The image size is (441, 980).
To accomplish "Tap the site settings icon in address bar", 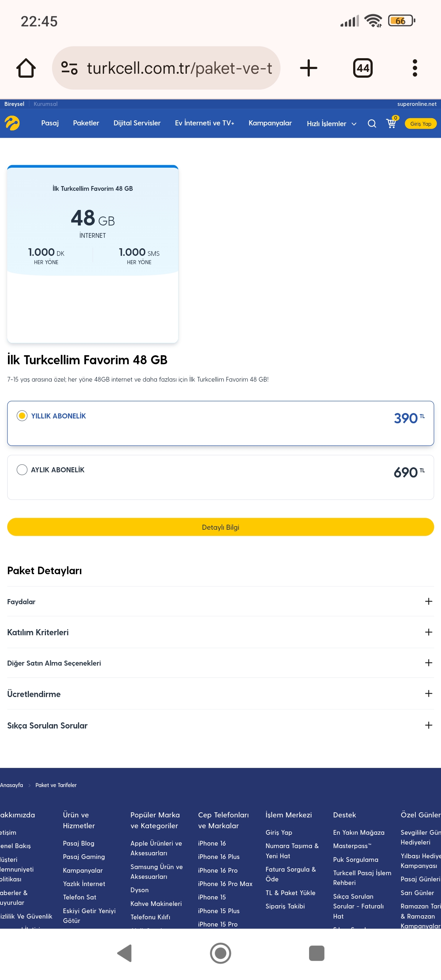I will [x=69, y=68].
